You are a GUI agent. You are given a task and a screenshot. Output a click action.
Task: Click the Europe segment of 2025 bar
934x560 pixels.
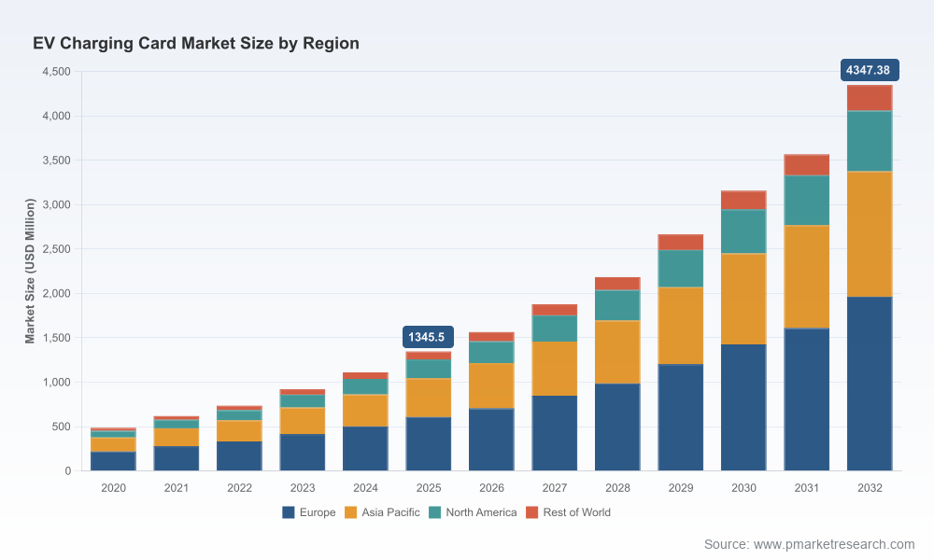pyautogui.click(x=429, y=444)
